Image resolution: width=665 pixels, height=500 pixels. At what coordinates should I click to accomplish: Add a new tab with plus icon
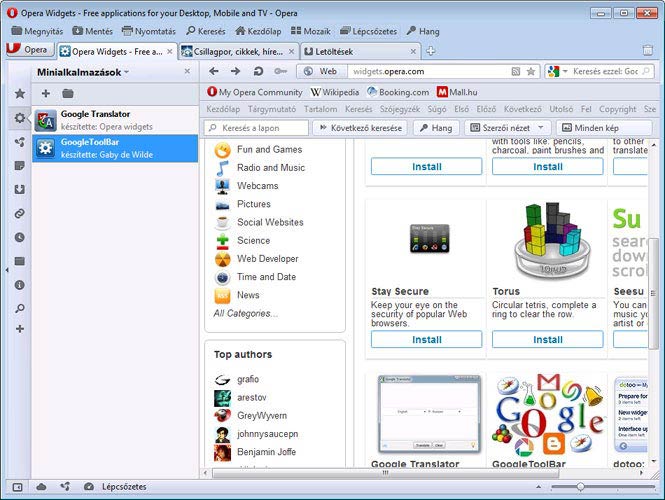tap(430, 51)
